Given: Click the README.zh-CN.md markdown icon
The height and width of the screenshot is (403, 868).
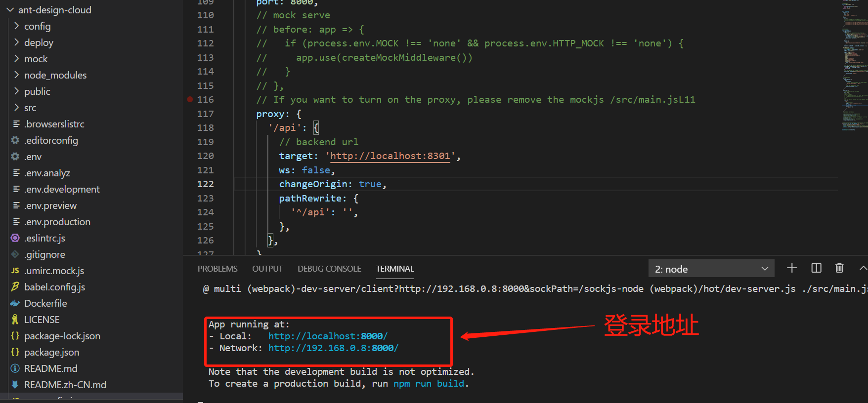Looking at the screenshot, I should (15, 385).
